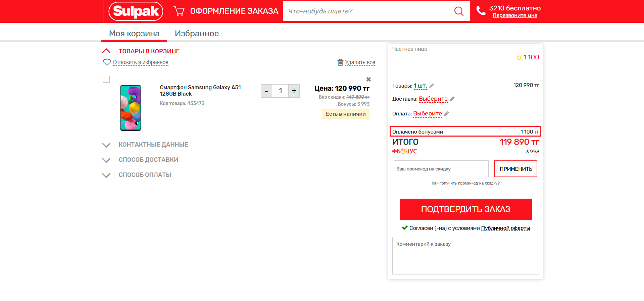Click the phone icon in header
Screen dimensions: 644x301
pyautogui.click(x=481, y=11)
